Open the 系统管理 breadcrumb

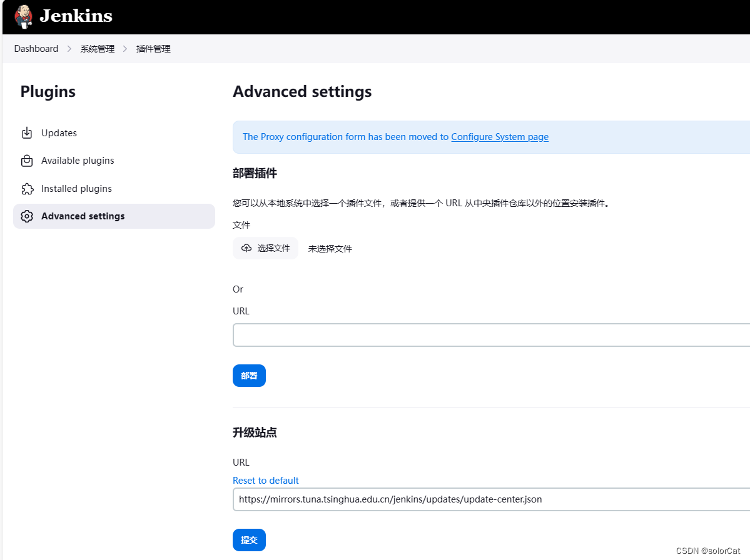pos(98,49)
